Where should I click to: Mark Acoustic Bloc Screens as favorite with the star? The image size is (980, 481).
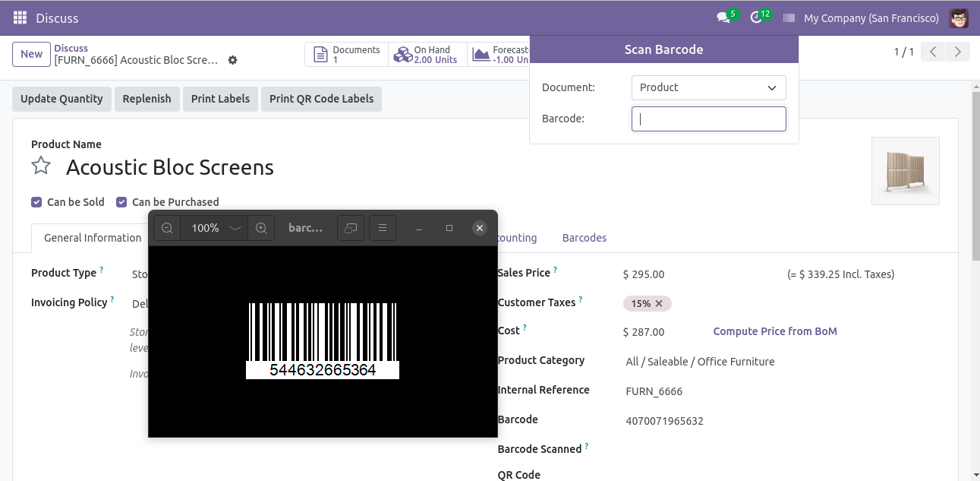(41, 166)
